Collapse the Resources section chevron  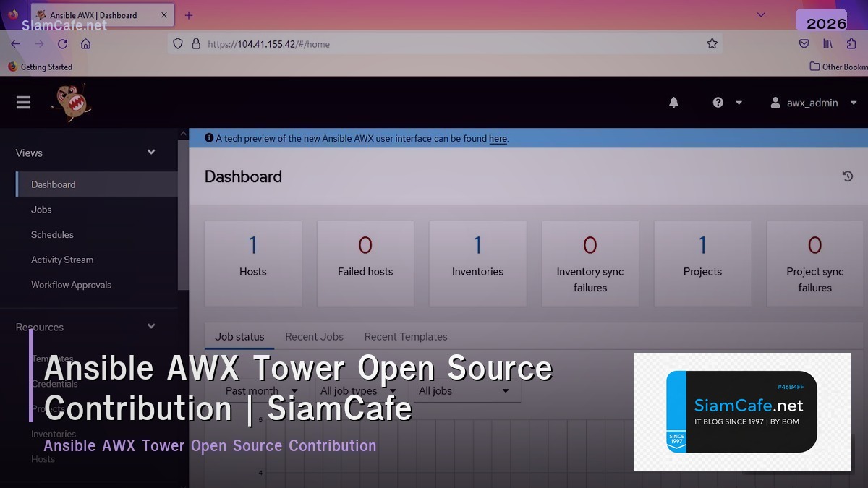(x=150, y=326)
